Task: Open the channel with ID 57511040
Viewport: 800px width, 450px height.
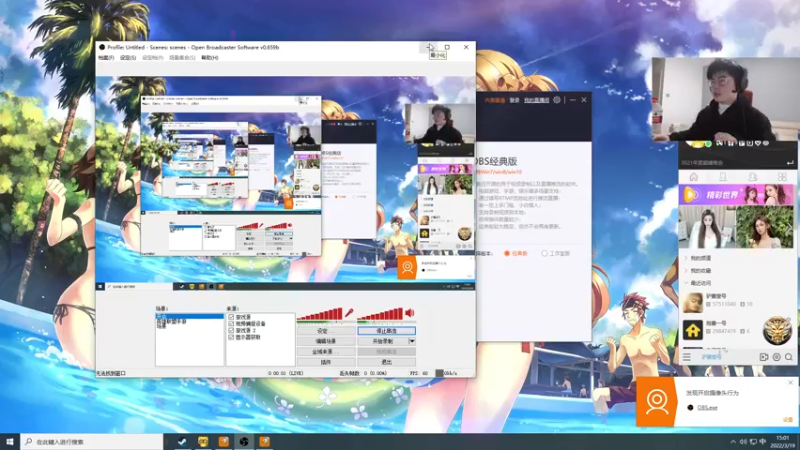Action: [x=737, y=301]
